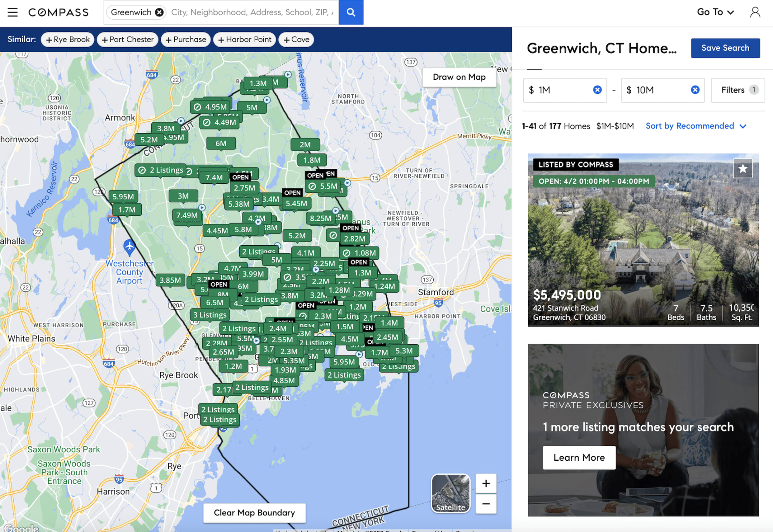773x532 pixels.
Task: Open the hamburger menu
Action: [x=12, y=12]
